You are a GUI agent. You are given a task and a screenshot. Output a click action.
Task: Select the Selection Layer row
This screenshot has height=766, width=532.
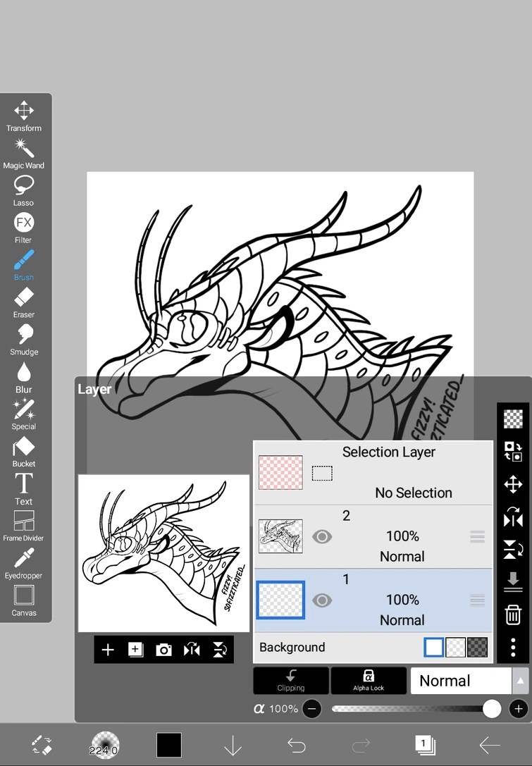pos(373,473)
